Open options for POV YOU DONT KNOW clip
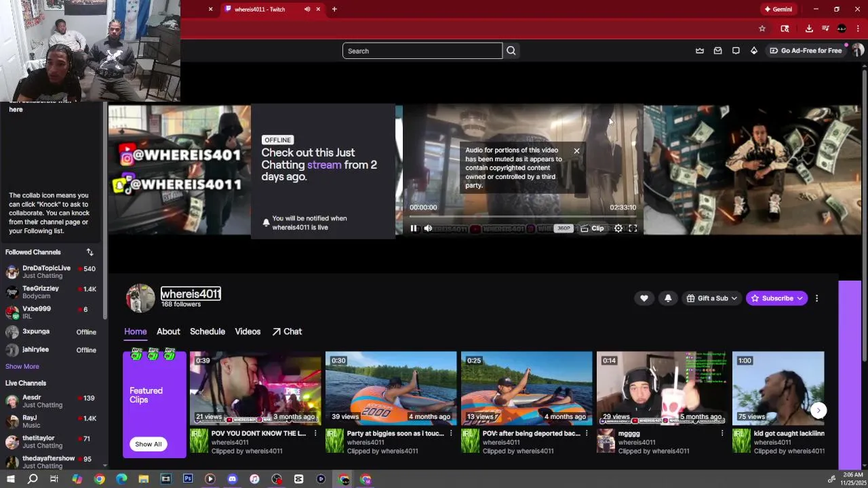 (315, 433)
